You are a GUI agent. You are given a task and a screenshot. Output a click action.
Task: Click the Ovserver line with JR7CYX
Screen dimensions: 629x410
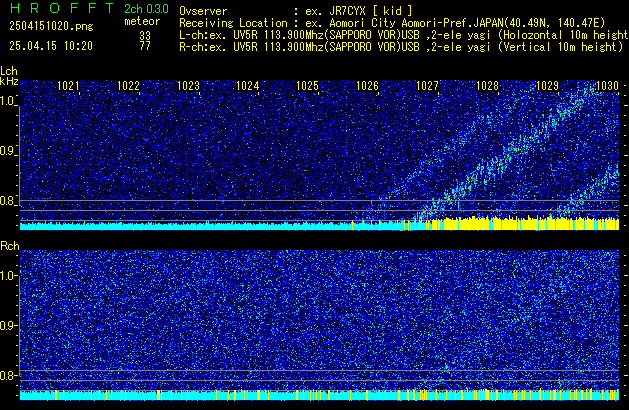[296, 11]
